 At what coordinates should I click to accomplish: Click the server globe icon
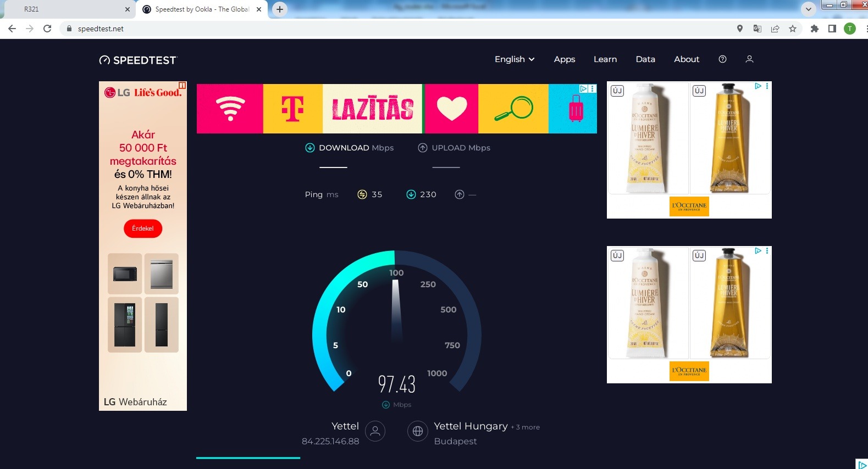[x=418, y=431]
